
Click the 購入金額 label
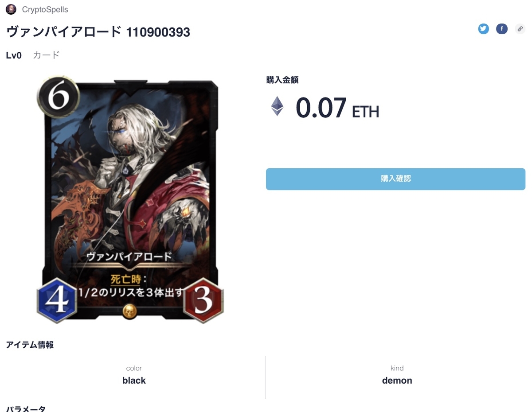[x=282, y=80]
